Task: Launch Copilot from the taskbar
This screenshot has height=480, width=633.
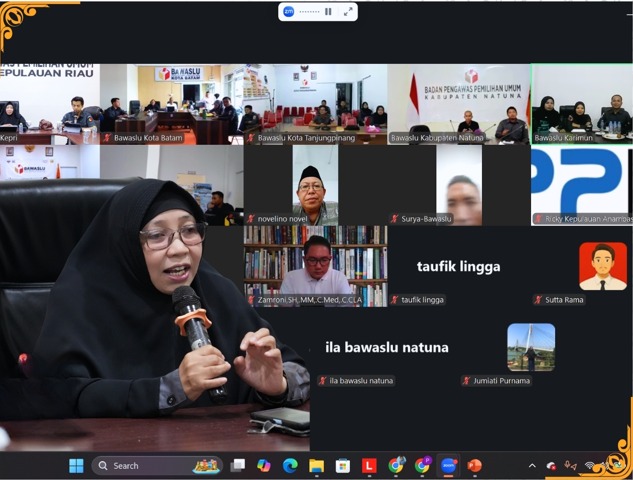Action: pos(264,465)
